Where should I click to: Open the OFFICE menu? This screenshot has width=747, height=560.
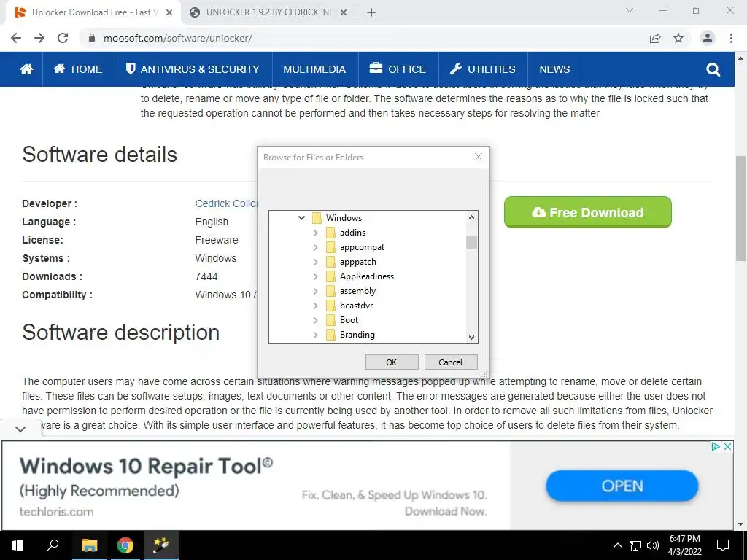[x=398, y=69]
